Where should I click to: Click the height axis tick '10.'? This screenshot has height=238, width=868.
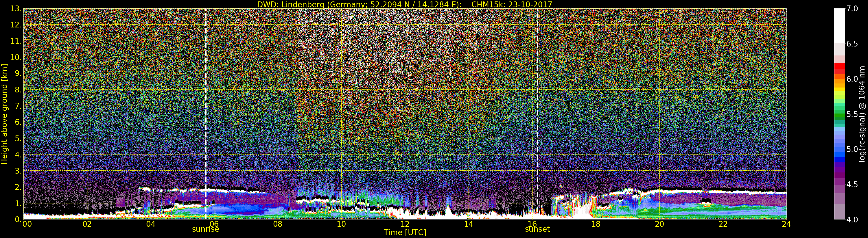(16, 57)
